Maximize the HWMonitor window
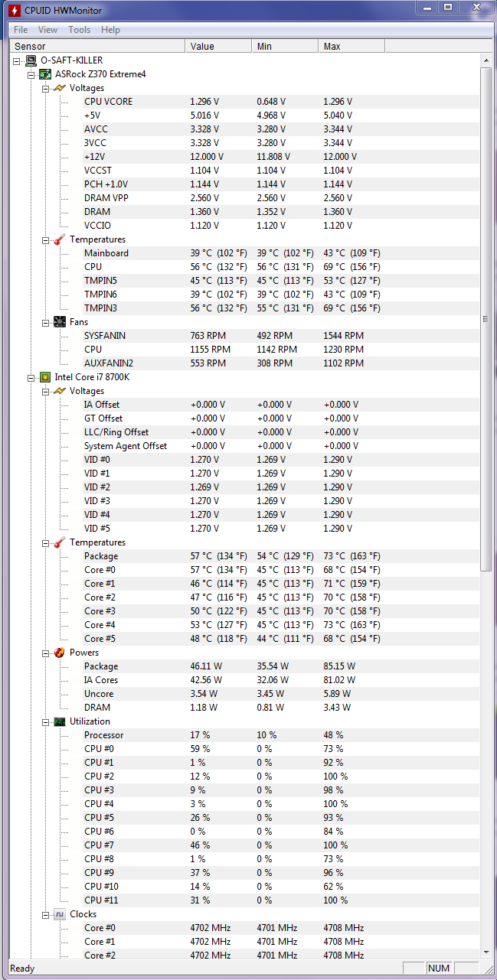The width and height of the screenshot is (497, 980). 448,8
